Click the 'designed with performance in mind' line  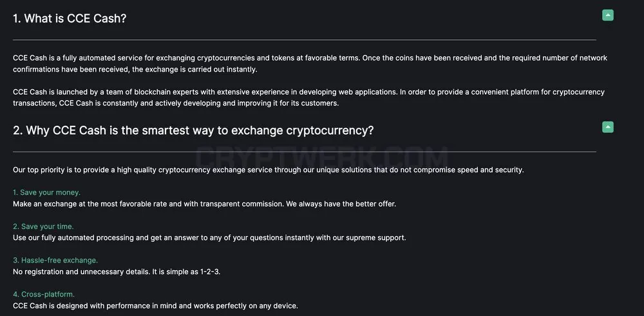(x=155, y=306)
